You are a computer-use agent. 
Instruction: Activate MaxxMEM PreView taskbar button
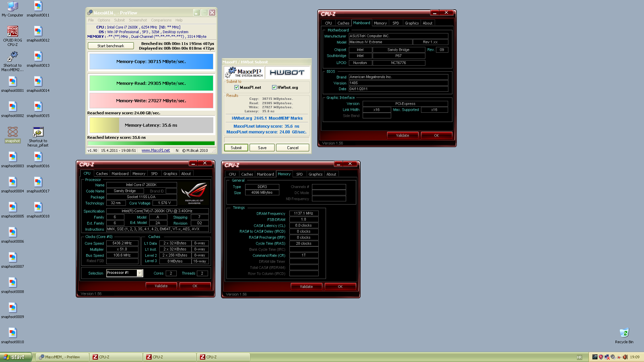(x=62, y=357)
